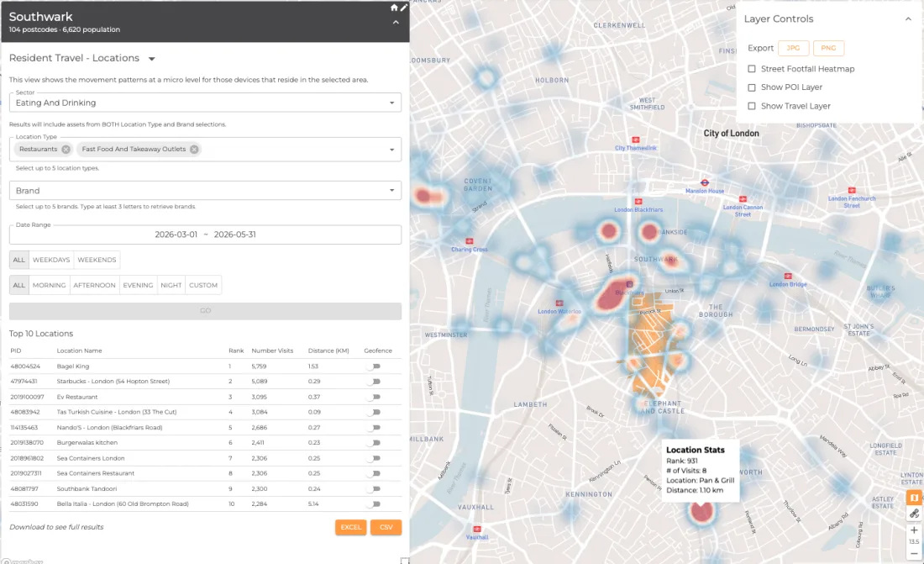This screenshot has height=564, width=924.
Task: Toggle geofence for Sea Containers London
Action: tap(374, 458)
